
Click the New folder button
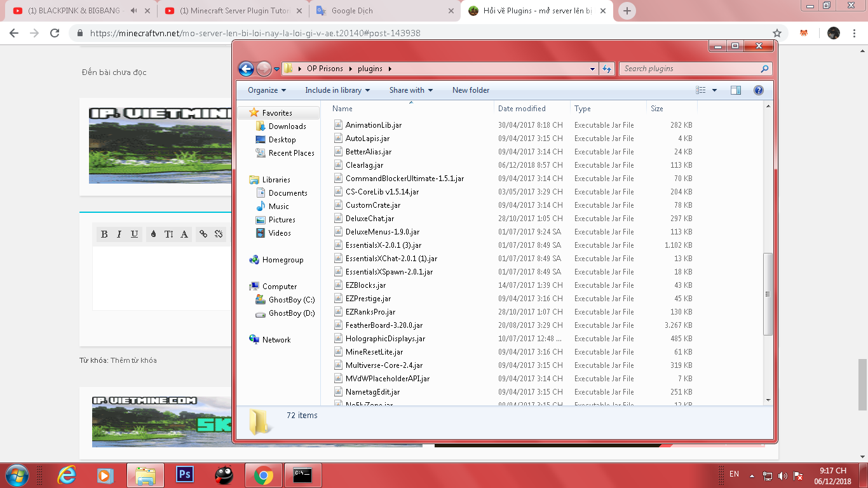(470, 90)
